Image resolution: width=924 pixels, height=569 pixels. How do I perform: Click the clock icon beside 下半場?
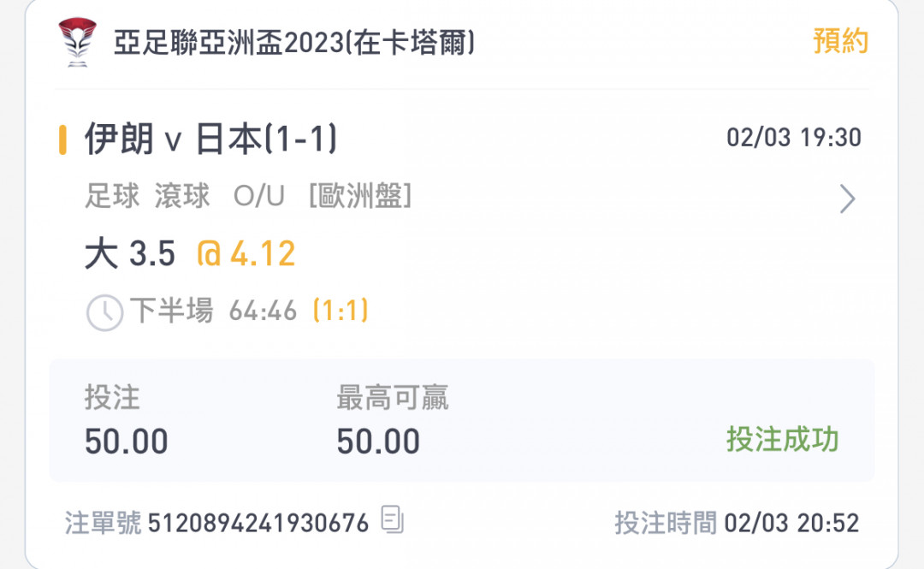104,312
